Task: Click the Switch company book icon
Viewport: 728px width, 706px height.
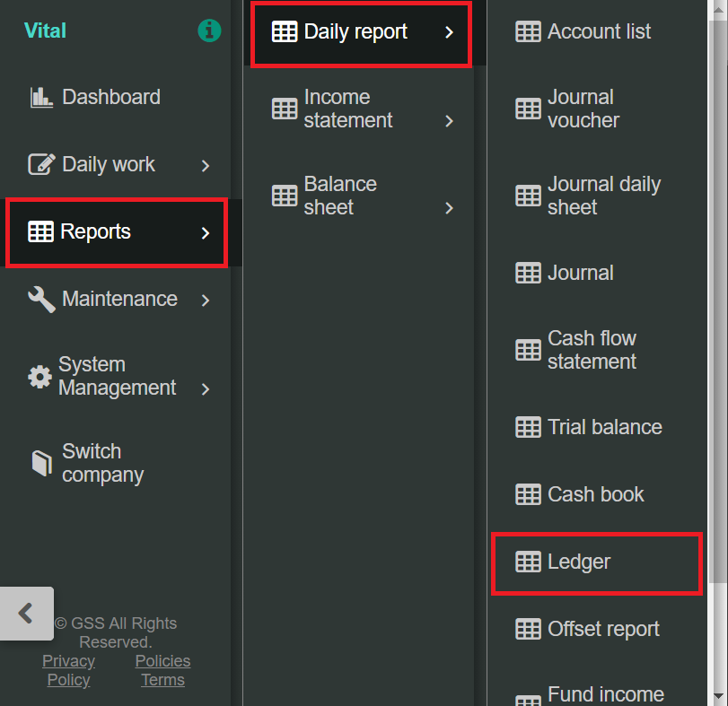Action: click(x=41, y=463)
